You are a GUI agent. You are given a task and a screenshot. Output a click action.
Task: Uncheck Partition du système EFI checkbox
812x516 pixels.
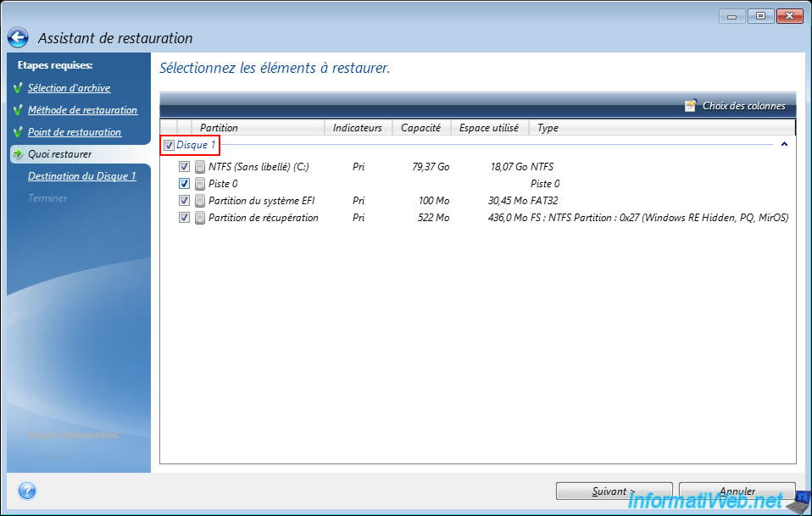point(185,201)
